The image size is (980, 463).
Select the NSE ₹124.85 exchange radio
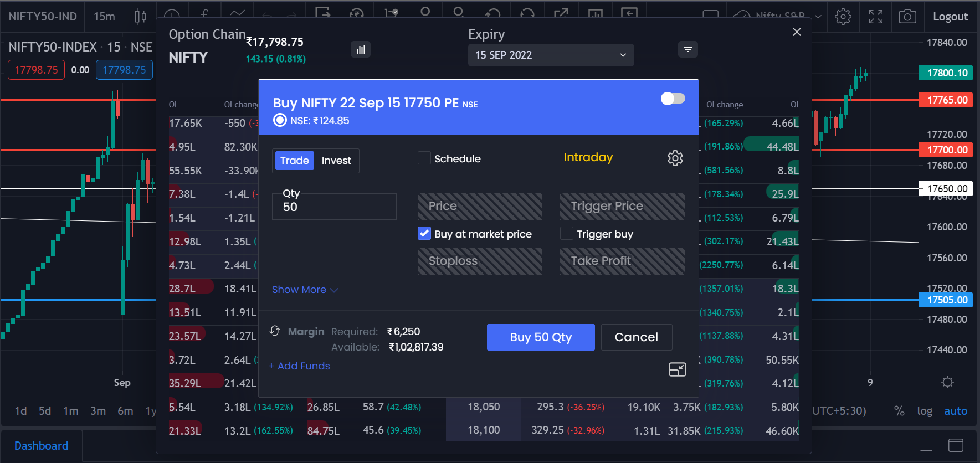pos(280,120)
